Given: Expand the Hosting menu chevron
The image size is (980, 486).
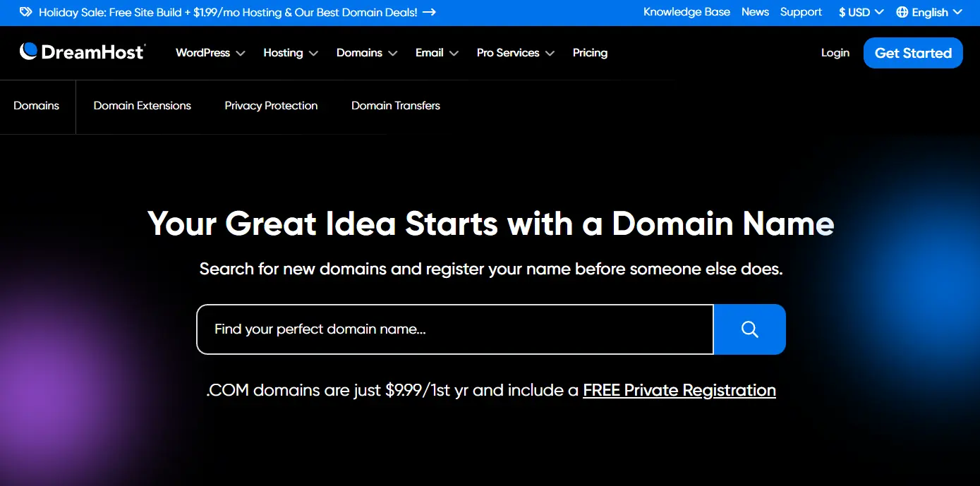Looking at the screenshot, I should point(313,54).
